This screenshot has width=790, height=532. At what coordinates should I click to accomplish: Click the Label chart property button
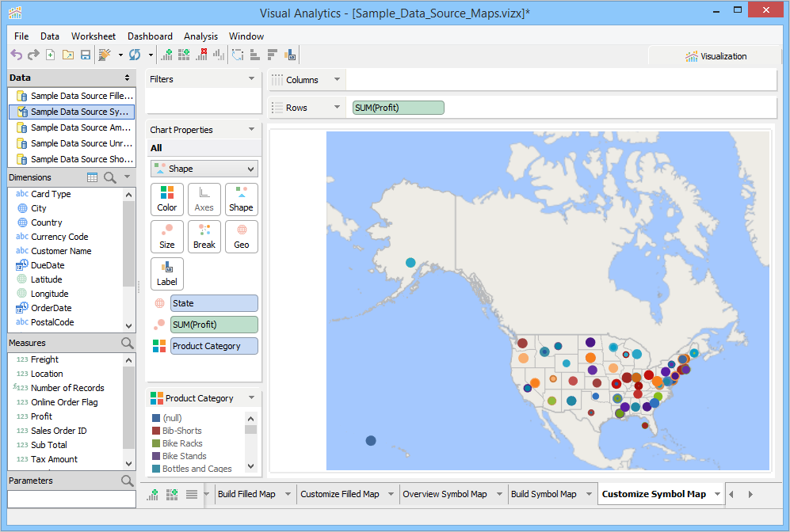[167, 273]
